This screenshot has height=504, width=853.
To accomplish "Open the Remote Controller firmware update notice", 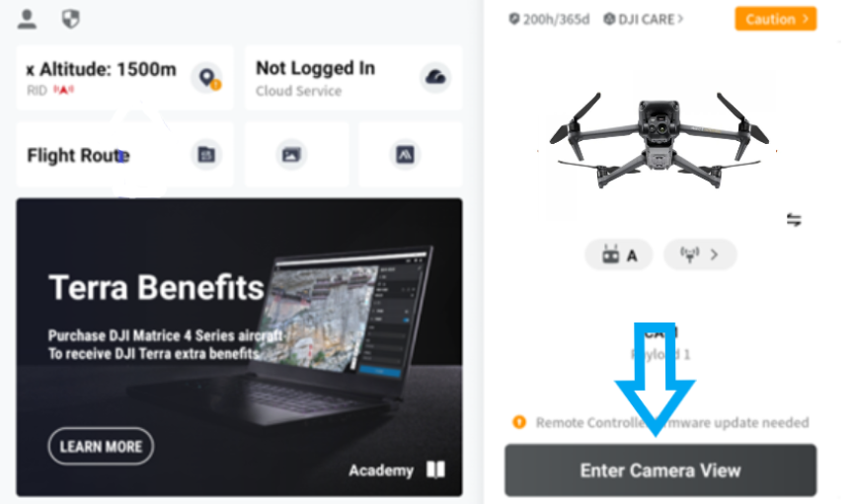I will coord(660,422).
